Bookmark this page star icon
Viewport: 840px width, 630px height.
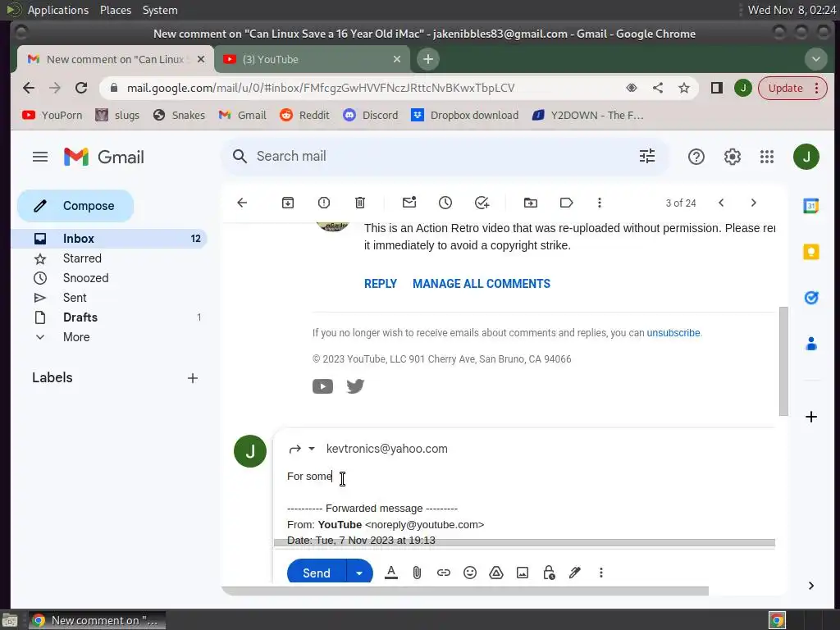tap(684, 88)
